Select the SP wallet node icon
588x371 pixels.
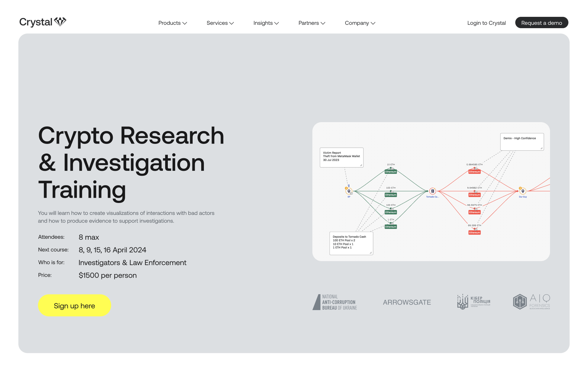(x=349, y=190)
